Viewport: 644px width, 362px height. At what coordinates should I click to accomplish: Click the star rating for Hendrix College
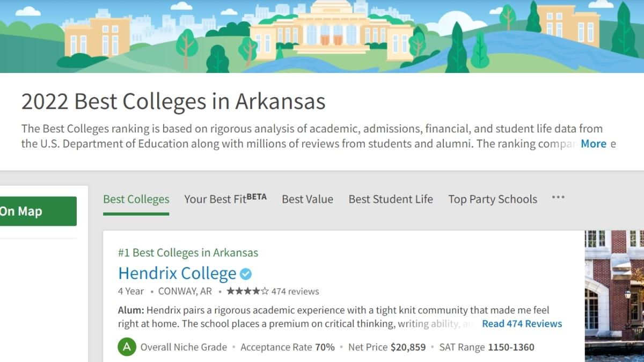247,291
